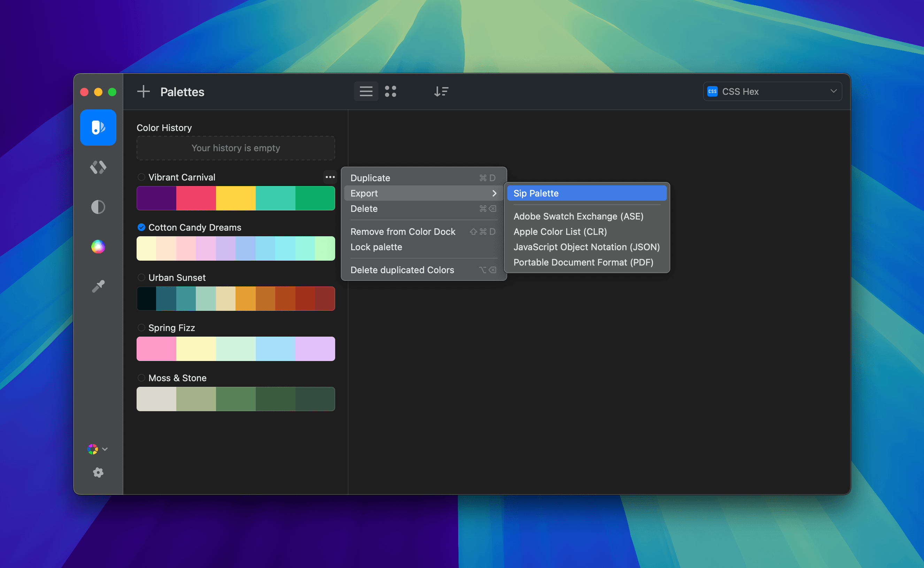924x568 pixels.
Task: Select the Vibrant Carnival radio button
Action: 141,177
